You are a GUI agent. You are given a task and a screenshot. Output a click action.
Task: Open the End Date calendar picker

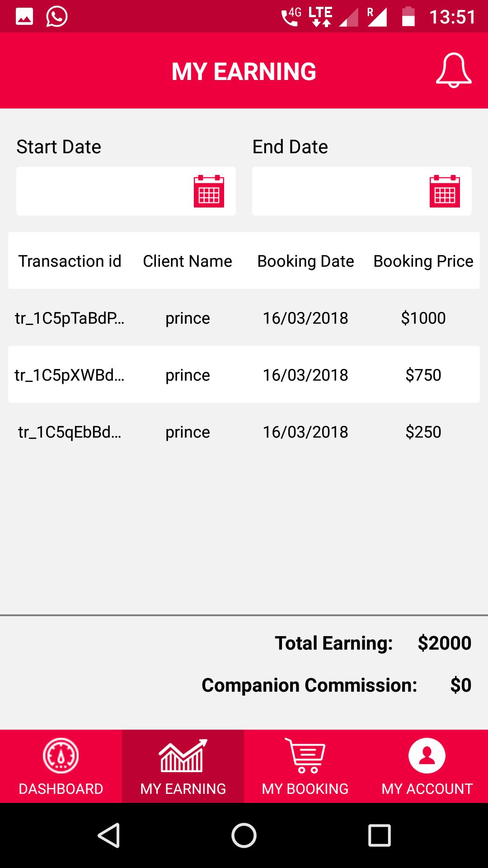point(445,191)
